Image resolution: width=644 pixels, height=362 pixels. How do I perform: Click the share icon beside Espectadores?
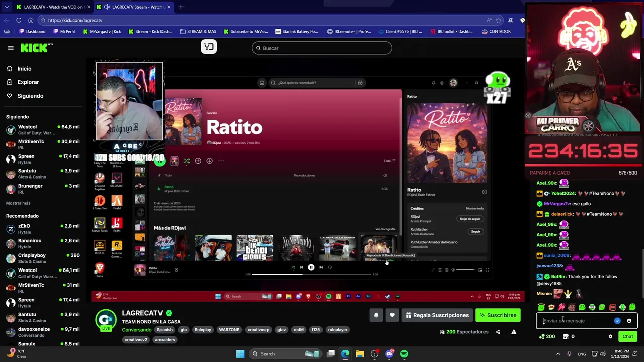pos(498,332)
